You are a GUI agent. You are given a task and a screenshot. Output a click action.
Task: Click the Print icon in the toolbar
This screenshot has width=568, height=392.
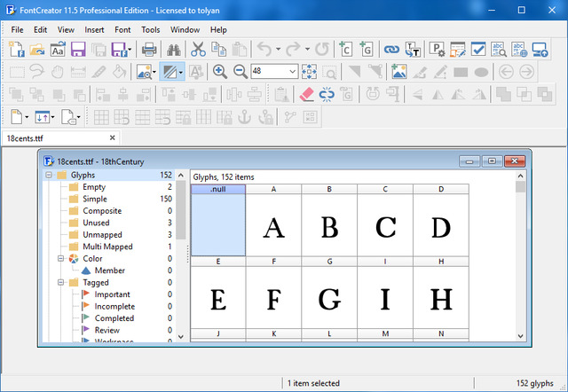tap(147, 50)
